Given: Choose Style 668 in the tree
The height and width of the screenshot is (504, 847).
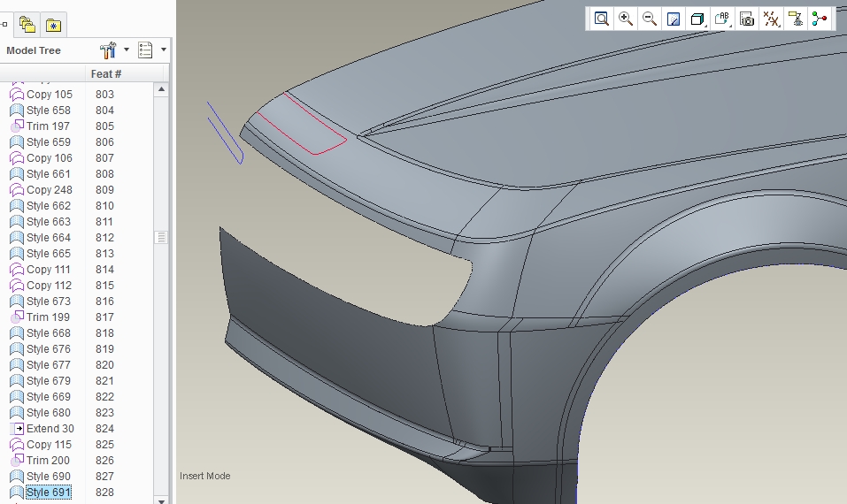Looking at the screenshot, I should coord(49,333).
